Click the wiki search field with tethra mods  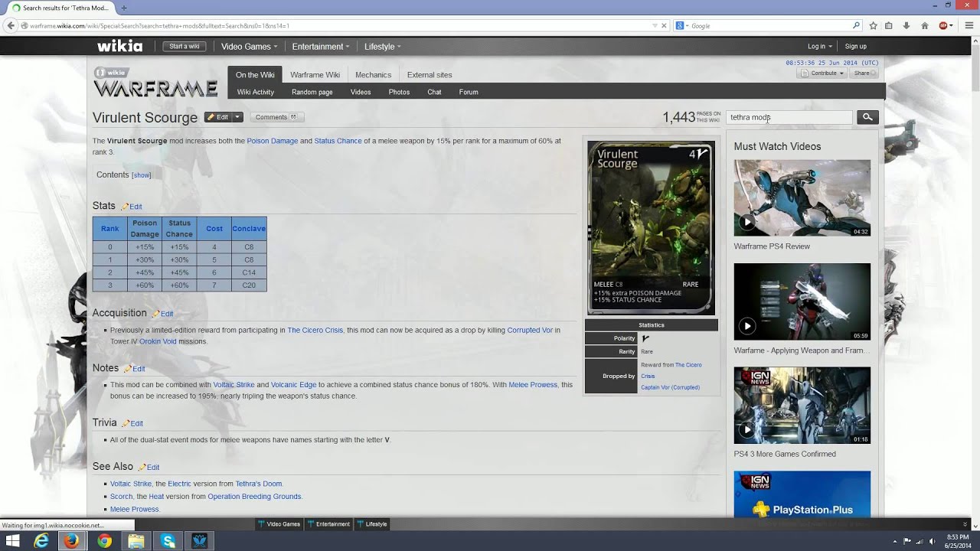(x=789, y=117)
